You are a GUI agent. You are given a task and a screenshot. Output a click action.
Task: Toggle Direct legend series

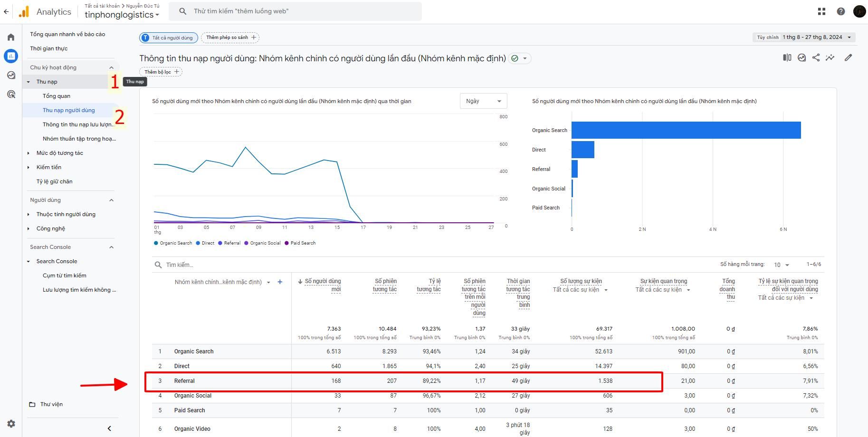point(205,243)
